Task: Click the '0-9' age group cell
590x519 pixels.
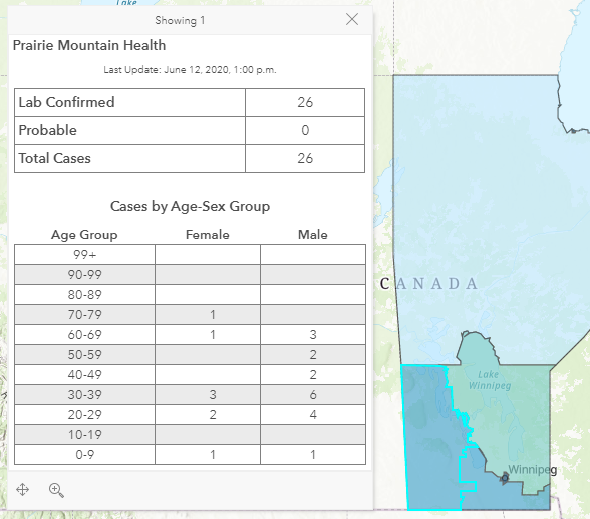Action: coord(85,455)
